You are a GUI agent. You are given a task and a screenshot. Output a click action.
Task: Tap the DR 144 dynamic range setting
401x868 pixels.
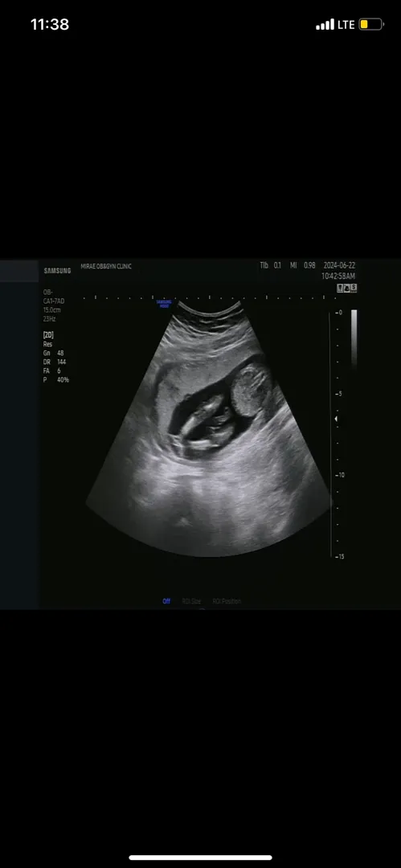(x=55, y=362)
